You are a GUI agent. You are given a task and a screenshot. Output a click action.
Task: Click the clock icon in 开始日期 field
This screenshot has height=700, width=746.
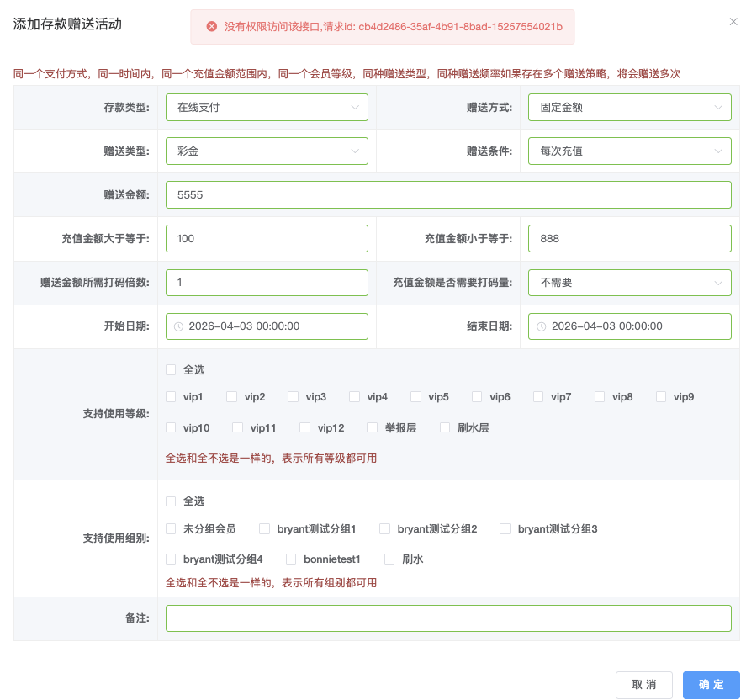[x=178, y=326]
